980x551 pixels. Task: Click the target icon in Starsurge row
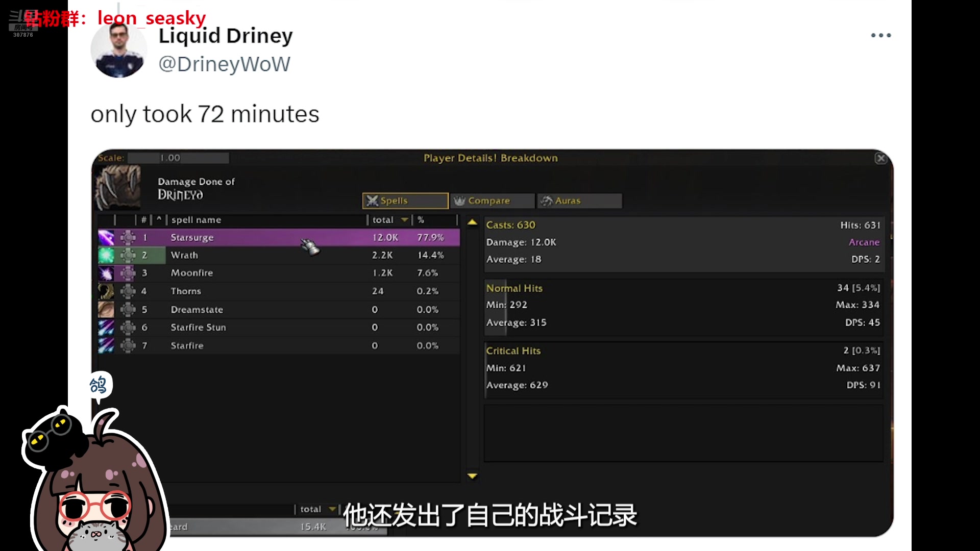[x=128, y=238]
